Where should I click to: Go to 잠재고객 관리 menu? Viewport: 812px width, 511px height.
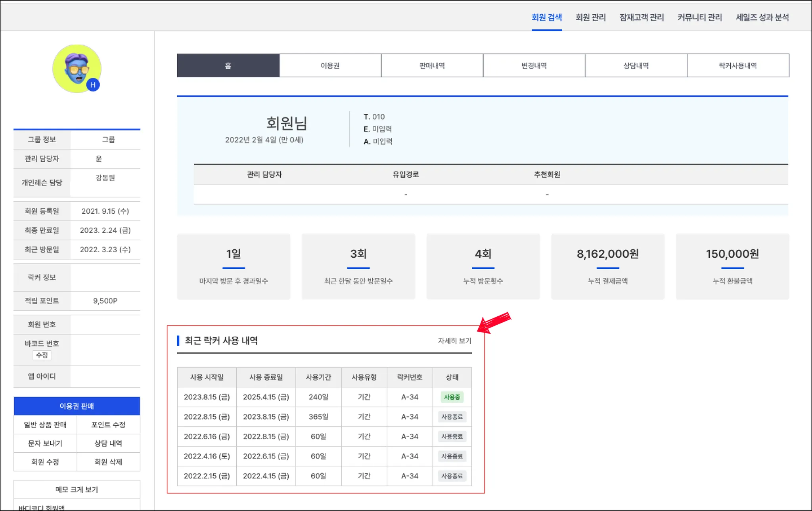(642, 17)
